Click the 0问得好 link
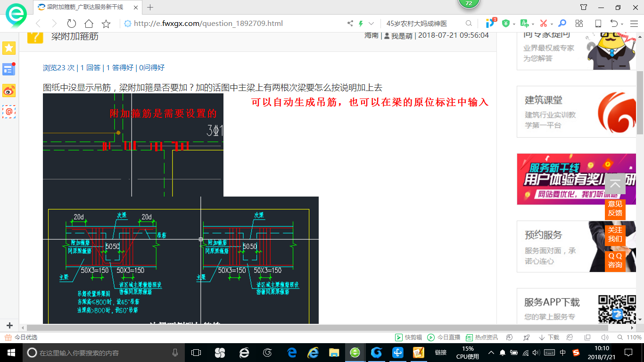Screen dimensions: 644x362 (x=152, y=67)
